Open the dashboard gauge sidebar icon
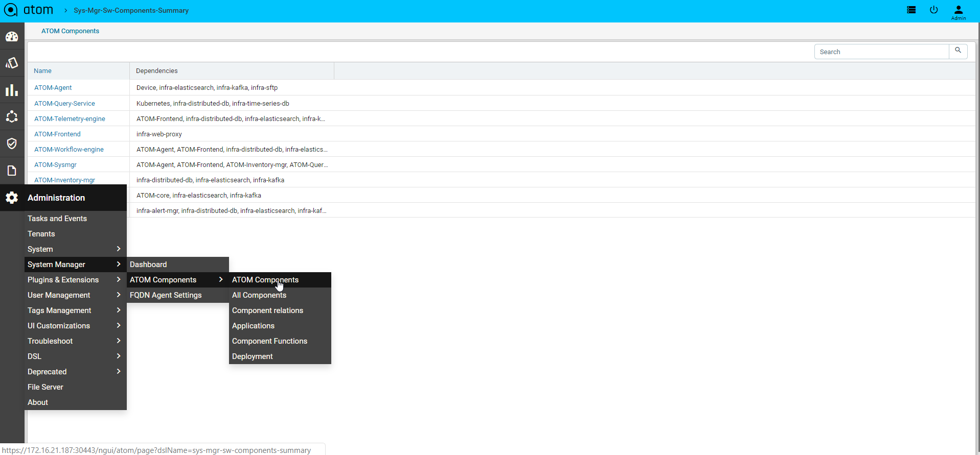The image size is (980, 455). (12, 37)
